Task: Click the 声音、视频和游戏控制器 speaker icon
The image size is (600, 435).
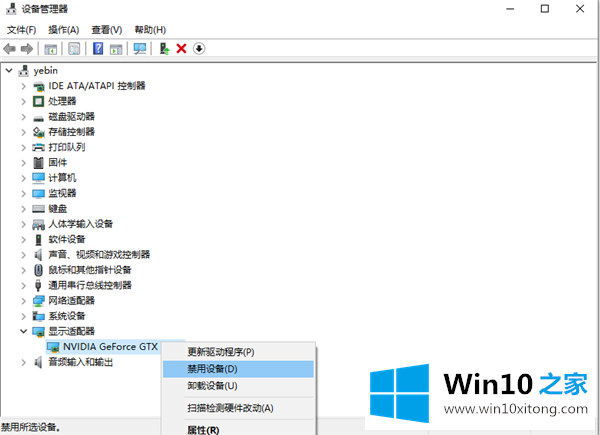Action: 39,255
